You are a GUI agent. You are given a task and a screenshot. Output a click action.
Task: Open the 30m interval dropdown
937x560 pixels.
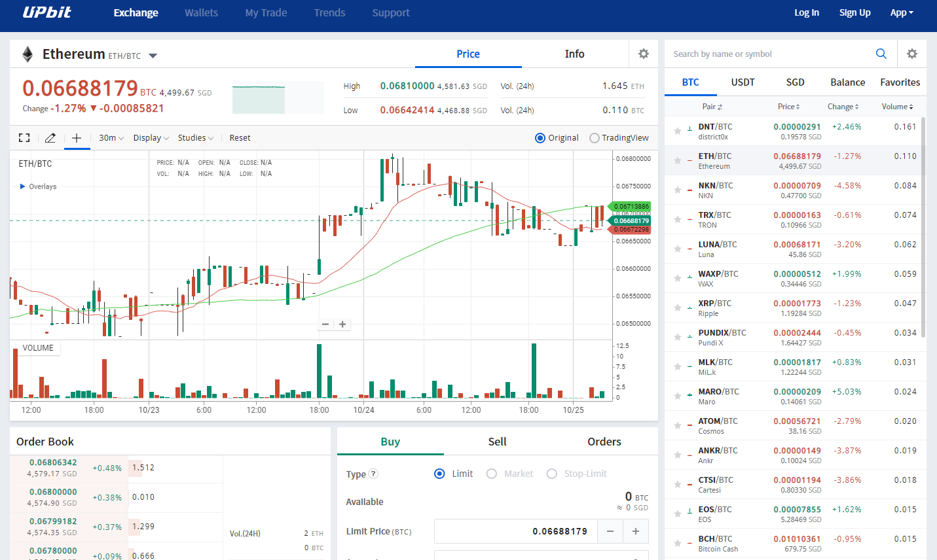(111, 138)
